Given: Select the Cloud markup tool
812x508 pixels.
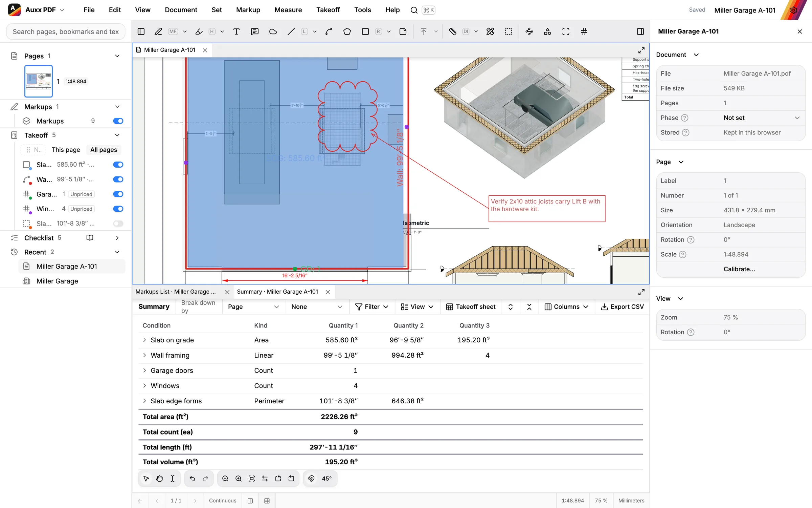Looking at the screenshot, I should tap(273, 31).
